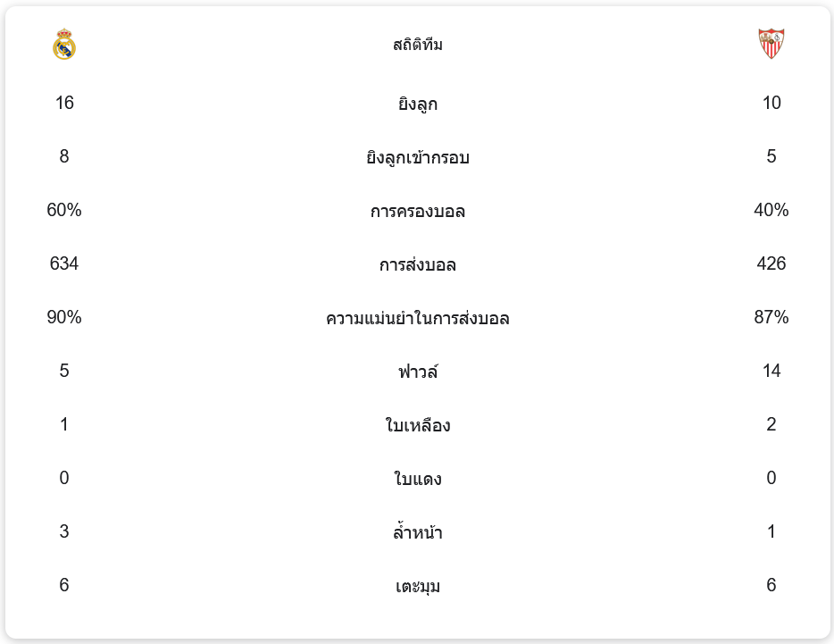Click the Sevilla team crest
Viewport: 834px width, 644px height.
click(x=771, y=44)
